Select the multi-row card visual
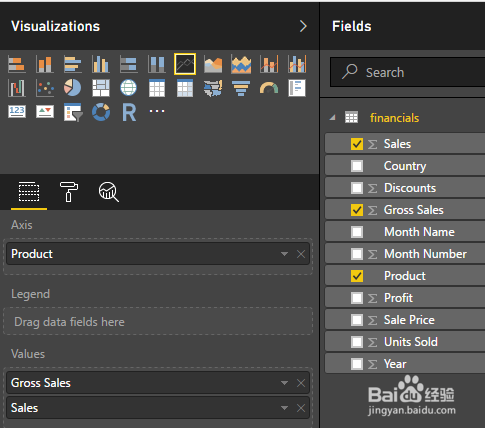485x428 pixels. point(297,88)
